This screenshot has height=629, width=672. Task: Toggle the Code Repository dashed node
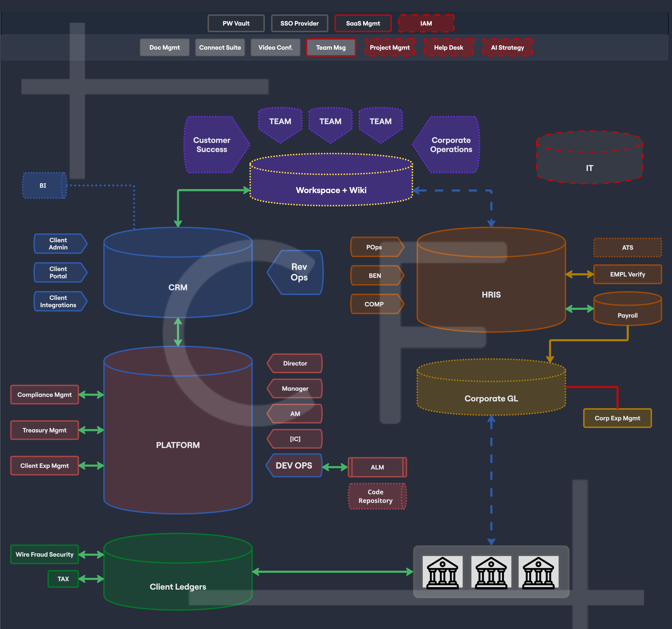pyautogui.click(x=377, y=496)
